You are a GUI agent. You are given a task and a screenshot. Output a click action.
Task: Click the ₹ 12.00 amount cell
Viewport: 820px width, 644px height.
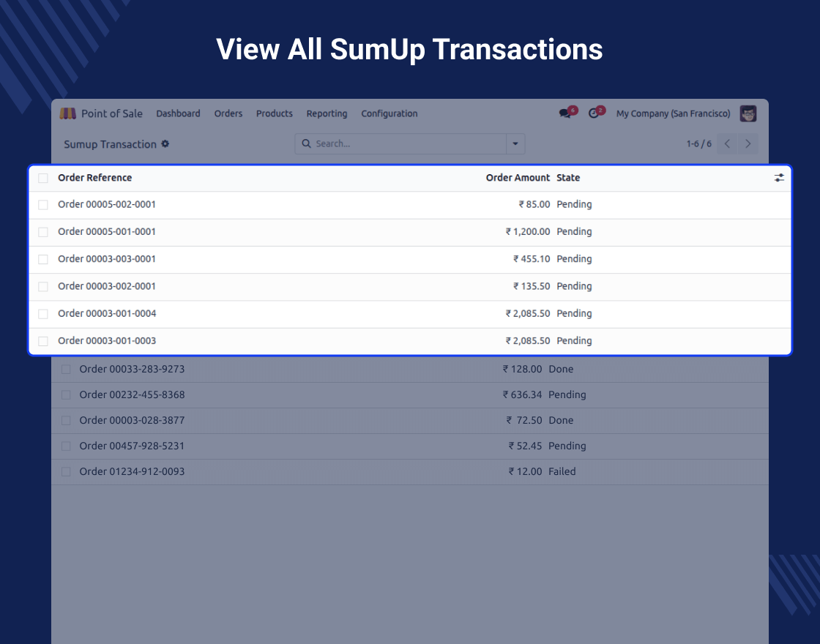(525, 471)
